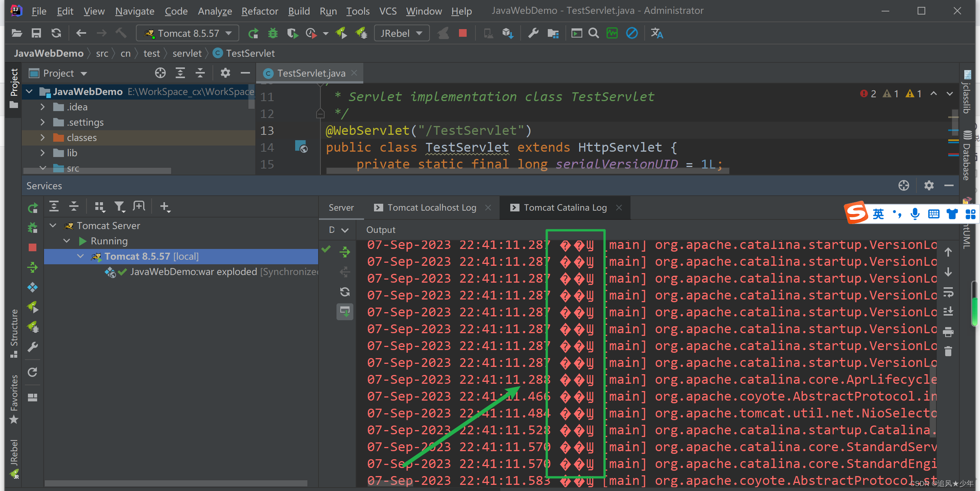Navigate back with the left arrow icon
The width and height of the screenshot is (980, 491).
[81, 33]
